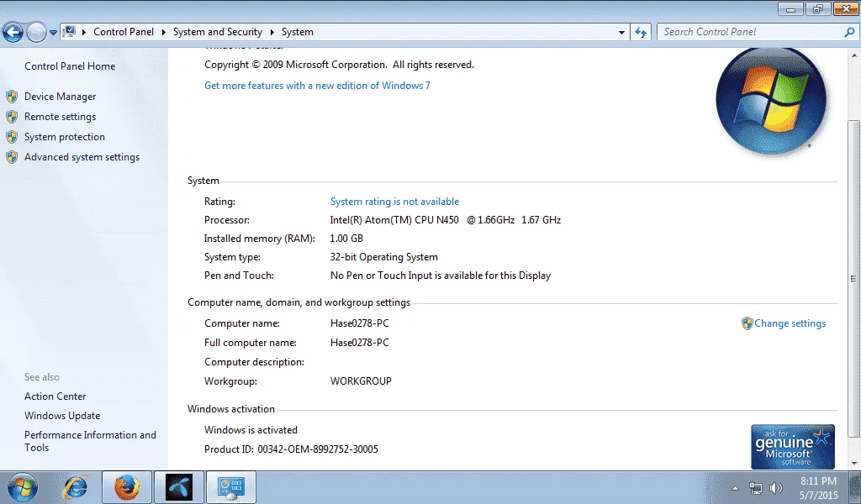The image size is (861, 504).
Task: Expand the arrow after System and Security
Action: pyautogui.click(x=272, y=33)
